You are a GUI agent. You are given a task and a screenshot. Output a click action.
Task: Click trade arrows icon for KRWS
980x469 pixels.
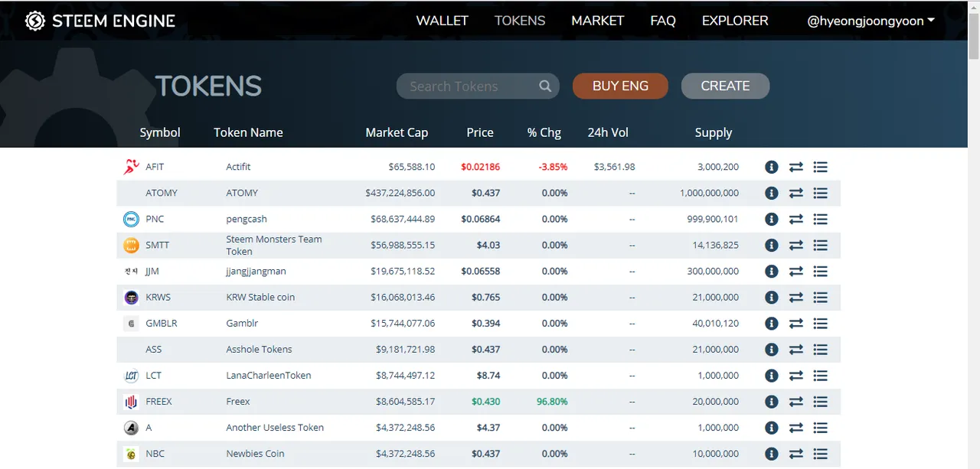(x=796, y=297)
